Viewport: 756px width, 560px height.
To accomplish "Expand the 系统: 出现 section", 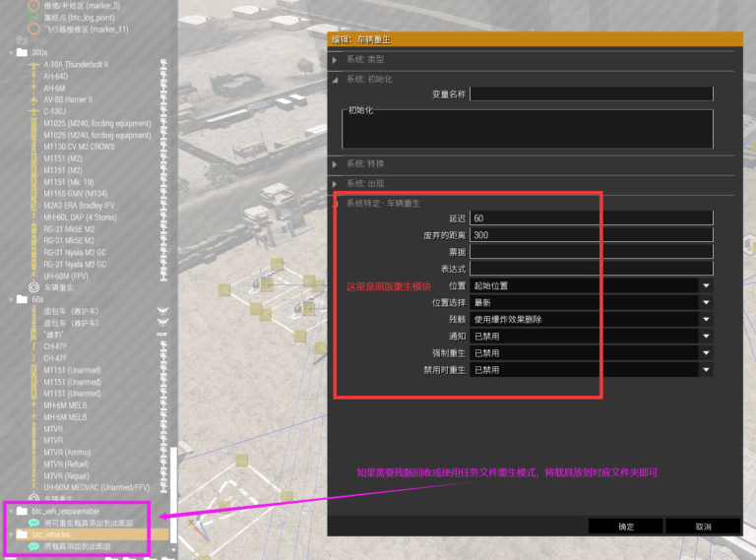I will (335, 184).
